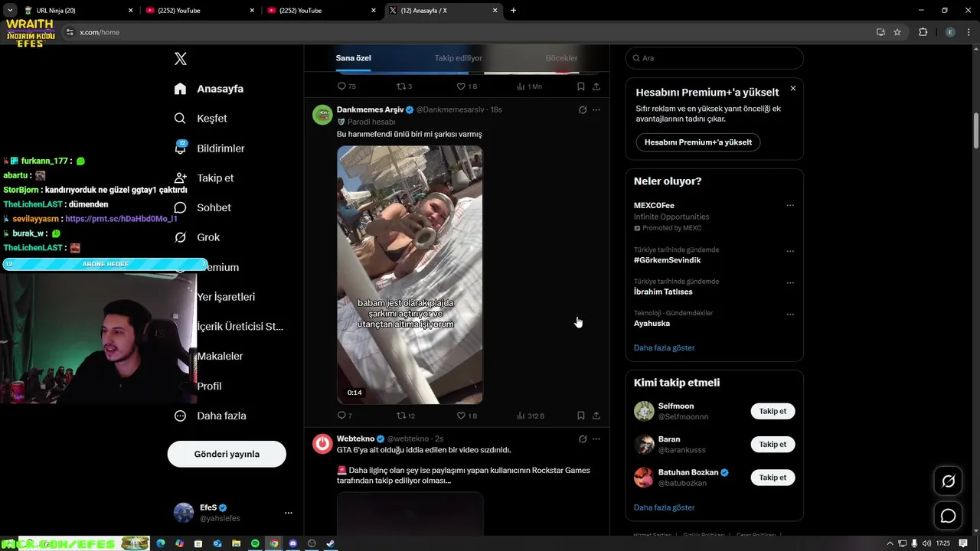Switch to the Sana özel tab
Image resolution: width=980 pixels, height=551 pixels.
click(353, 58)
